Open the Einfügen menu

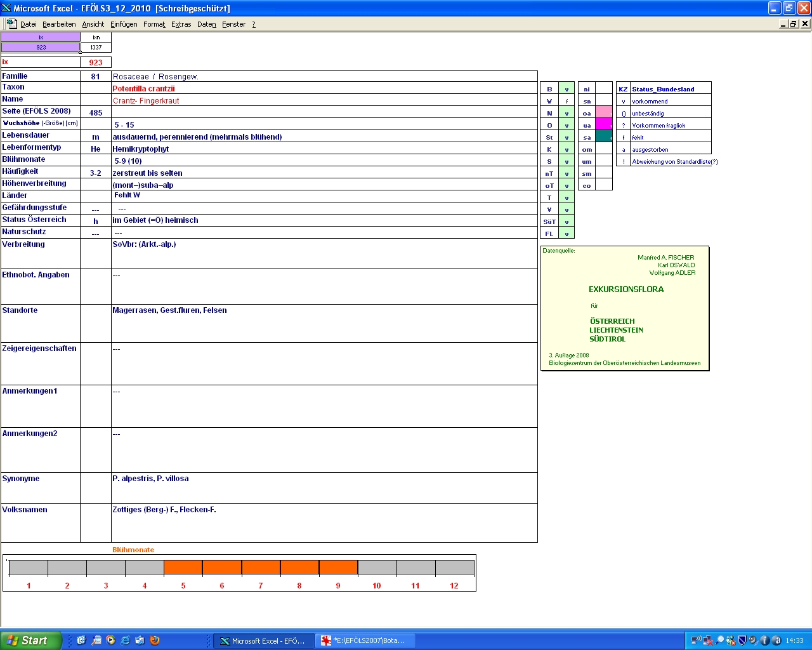tap(124, 24)
